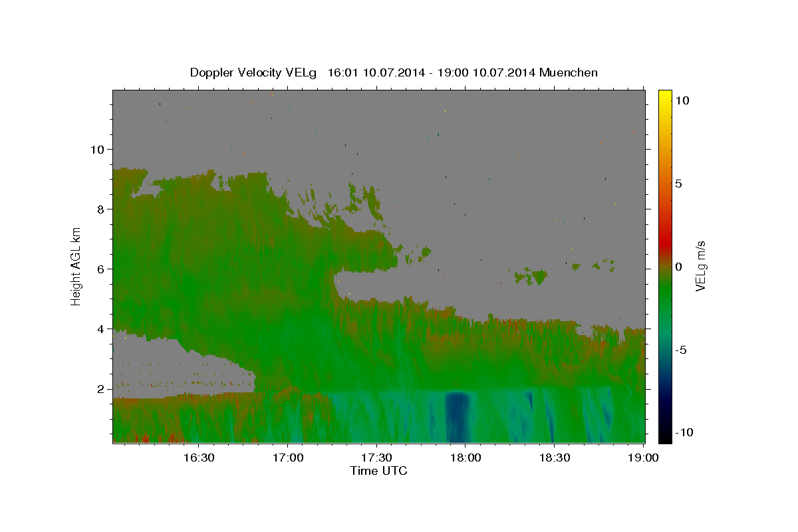Click colorbar value label 10
The image size is (798, 532).
point(682,100)
